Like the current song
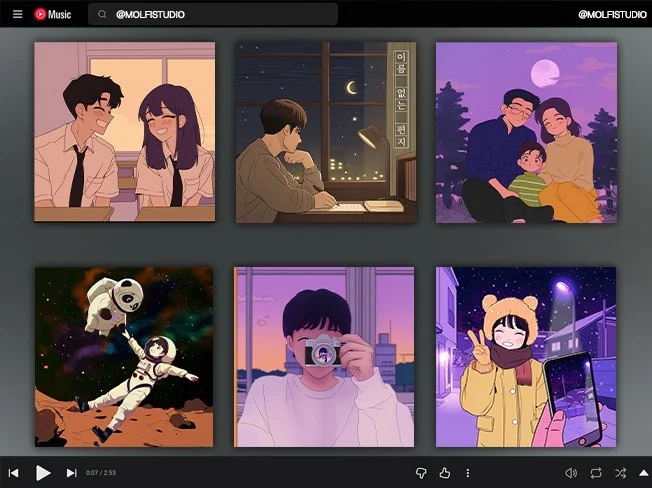Image resolution: width=652 pixels, height=488 pixels. click(x=444, y=473)
